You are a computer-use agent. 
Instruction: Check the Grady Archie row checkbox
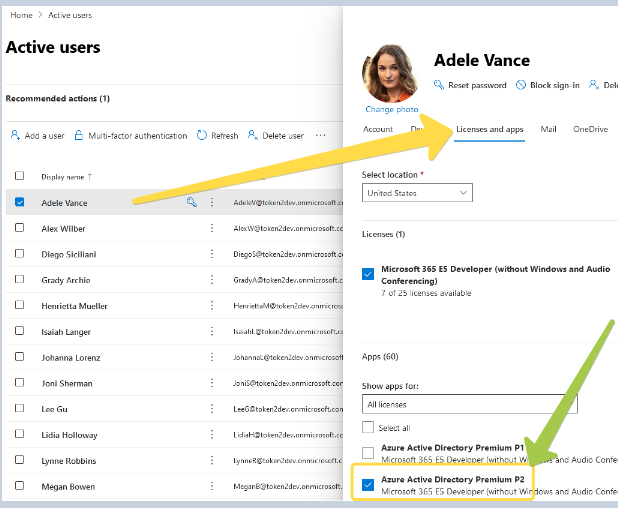(x=19, y=279)
